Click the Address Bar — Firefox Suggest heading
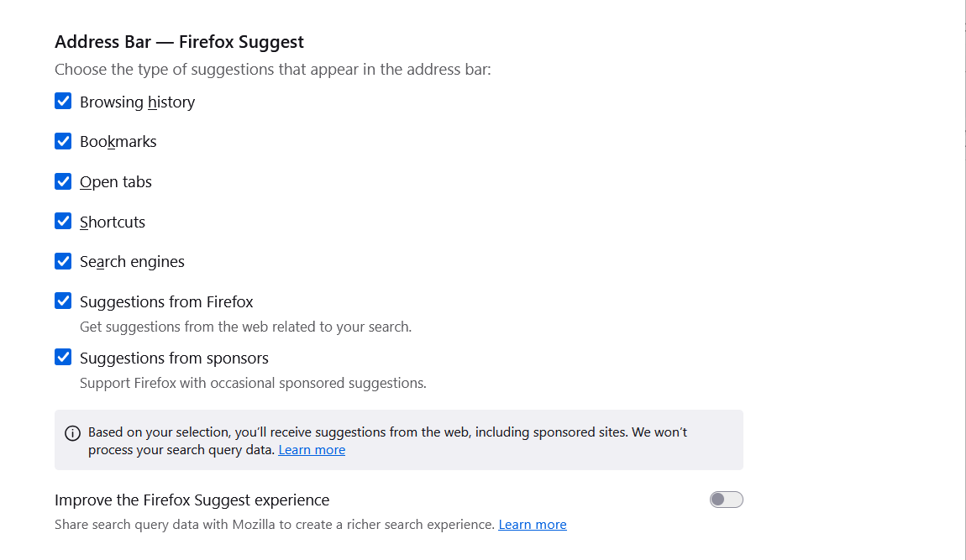Image resolution: width=966 pixels, height=560 pixels. (x=179, y=41)
